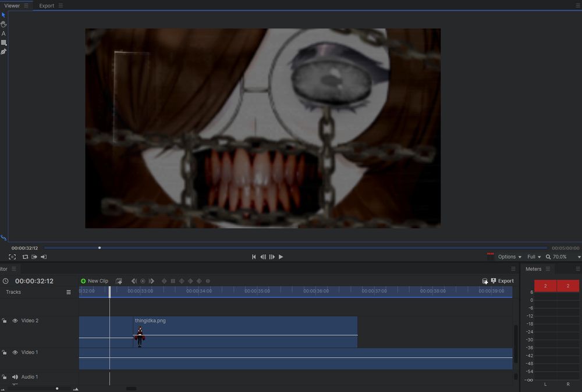The height and width of the screenshot is (392, 582).
Task: Open the Meters tab panel menu
Action: click(548, 269)
